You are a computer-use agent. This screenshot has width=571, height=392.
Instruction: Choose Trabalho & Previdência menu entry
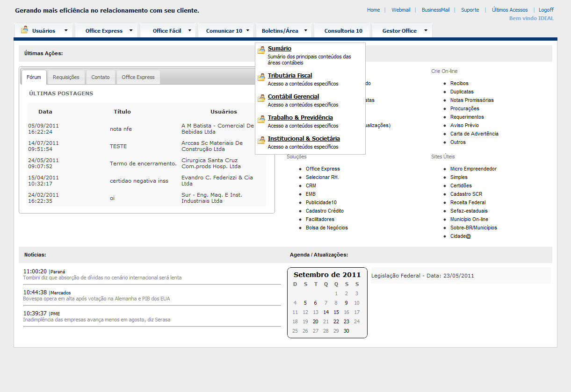300,118
